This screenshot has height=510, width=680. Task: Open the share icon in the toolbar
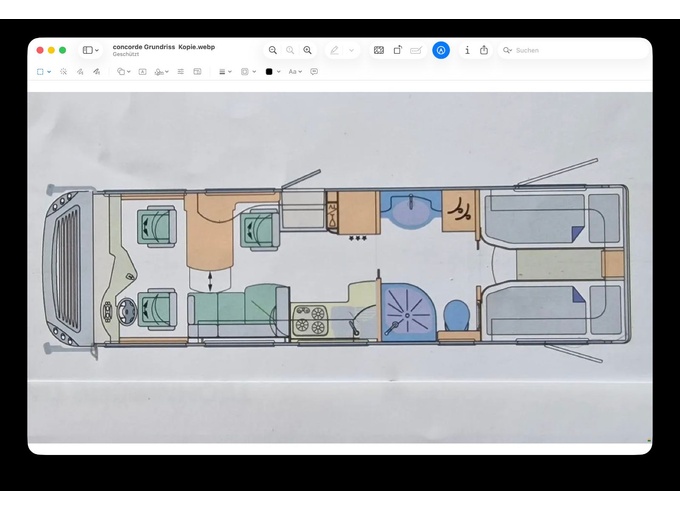pos(484,50)
